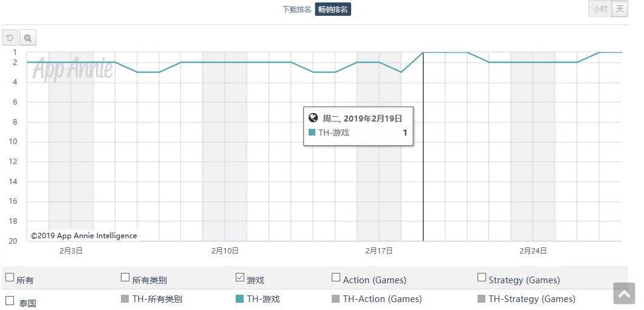The height and width of the screenshot is (310, 644).
Task: Click the TH-所有类别 gray legend square
Action: coord(125,299)
